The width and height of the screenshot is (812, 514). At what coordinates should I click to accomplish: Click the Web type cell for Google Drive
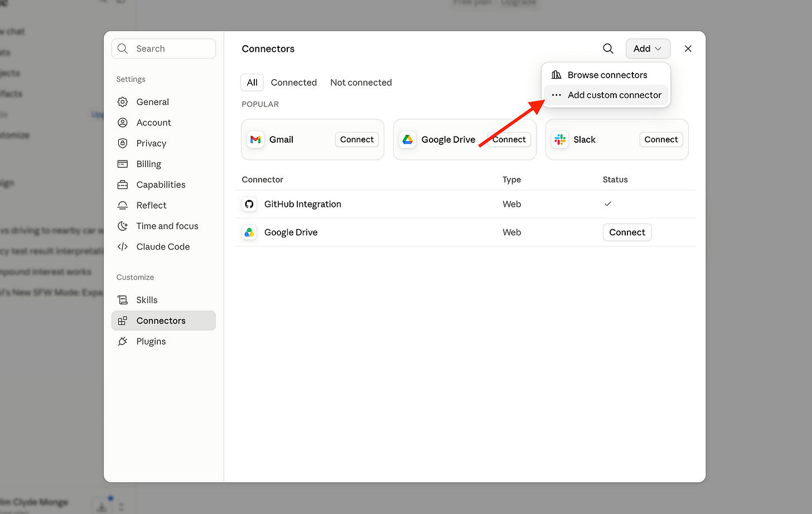(511, 232)
